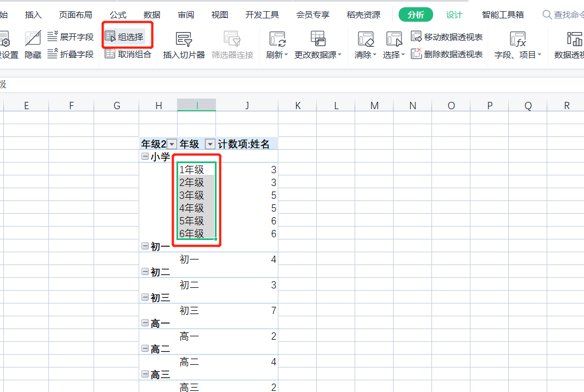Screen dimensions: 584x392
Task: Collapse the 高三 group
Action: pos(145,374)
